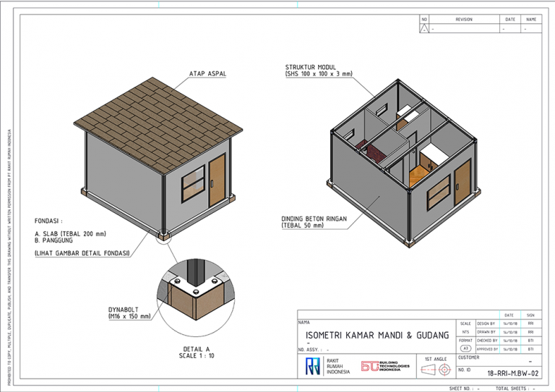Screen dimensions: 555x392
Task: Click the revision triangle marker
Action: (x=424, y=28)
